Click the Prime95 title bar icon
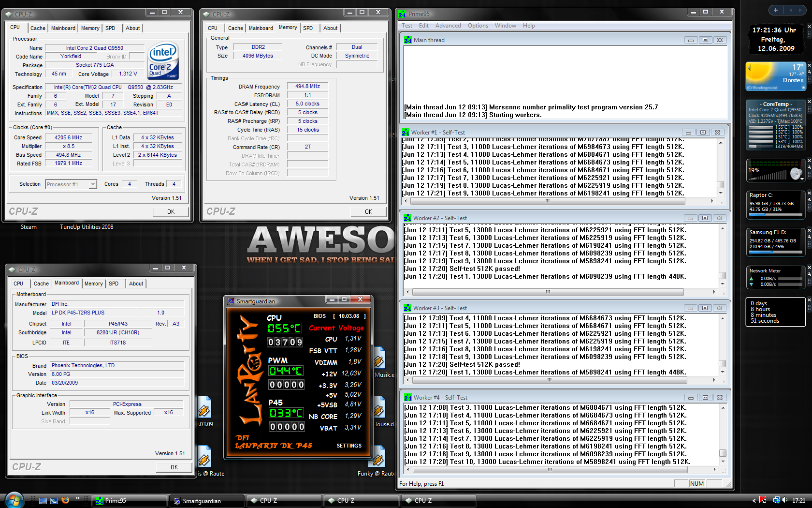The height and width of the screenshot is (508, 812). [402, 14]
